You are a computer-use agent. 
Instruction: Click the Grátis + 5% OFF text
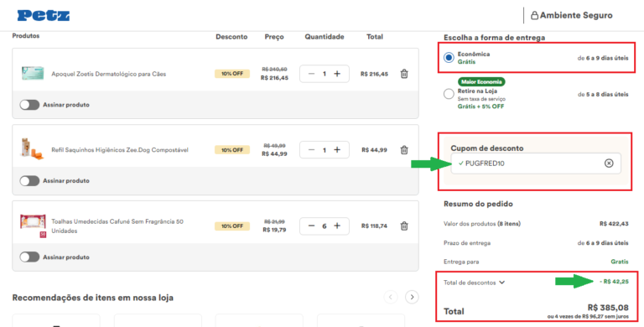480,106
